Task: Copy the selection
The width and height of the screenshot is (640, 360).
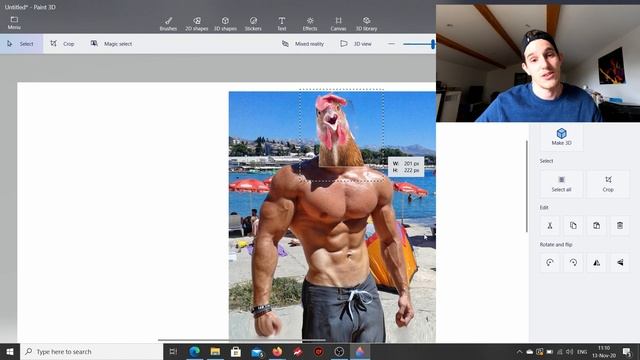Action: tap(573, 225)
